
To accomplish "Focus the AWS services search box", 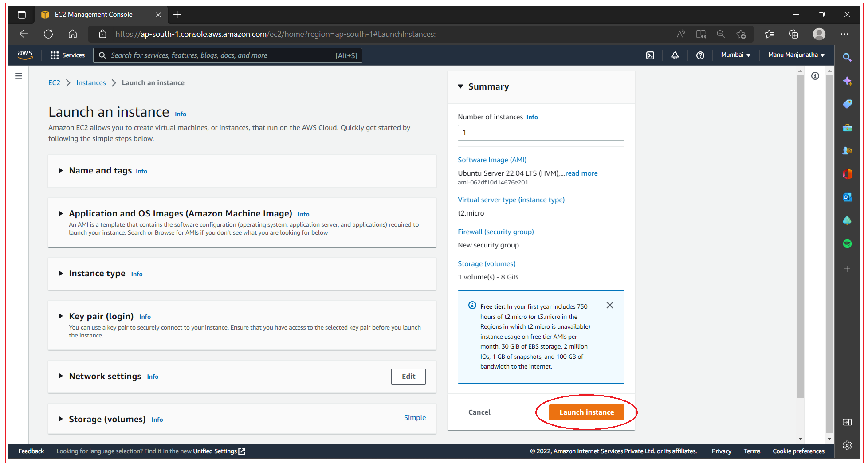I will point(228,55).
